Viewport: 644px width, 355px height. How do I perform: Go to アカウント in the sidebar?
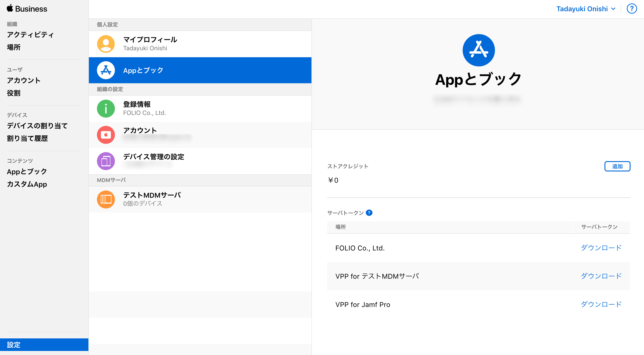tap(24, 80)
